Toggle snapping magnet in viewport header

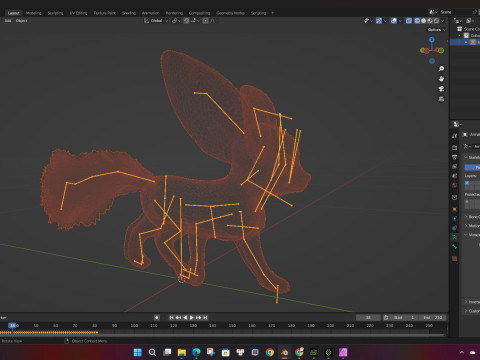[x=186, y=21]
